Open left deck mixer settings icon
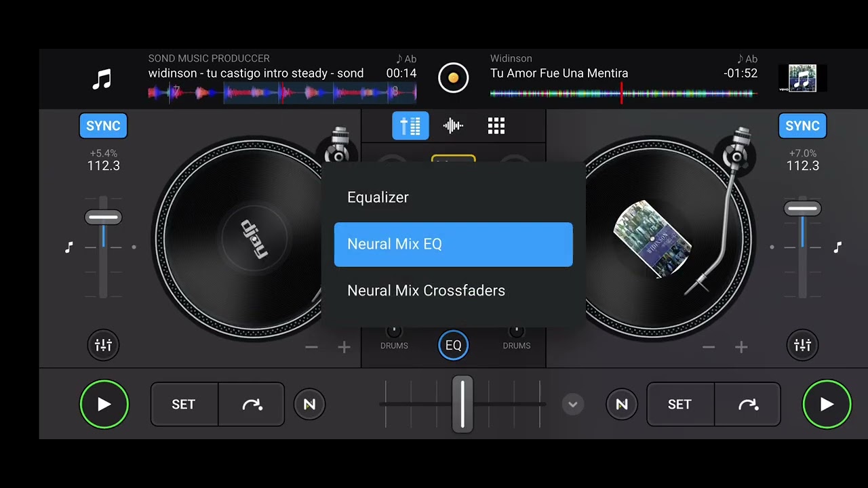This screenshot has height=488, width=868. (x=103, y=346)
